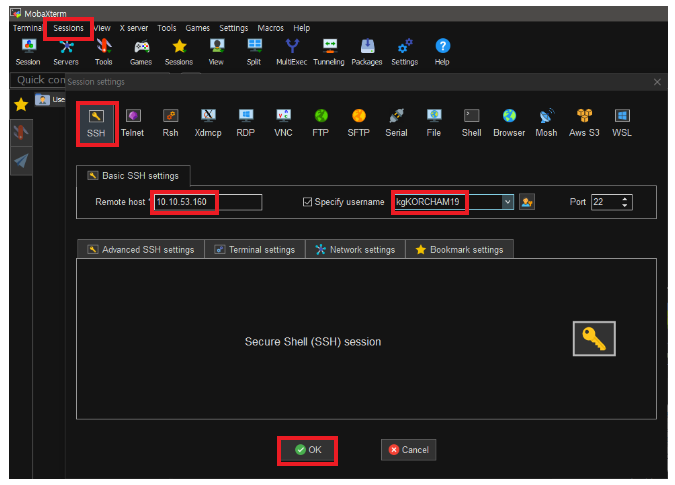Click the Quick connect search box
The image size is (675, 485).
point(40,80)
